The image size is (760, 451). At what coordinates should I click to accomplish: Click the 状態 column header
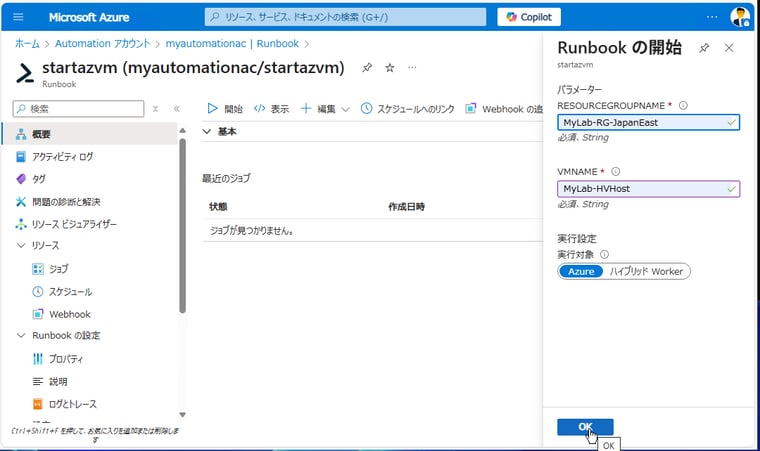218,207
